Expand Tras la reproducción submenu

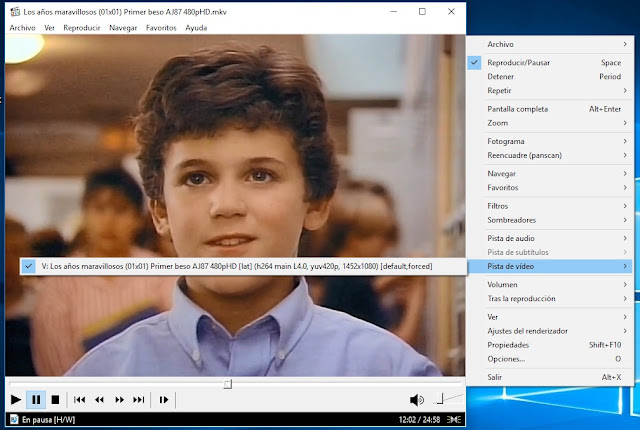(x=550, y=299)
